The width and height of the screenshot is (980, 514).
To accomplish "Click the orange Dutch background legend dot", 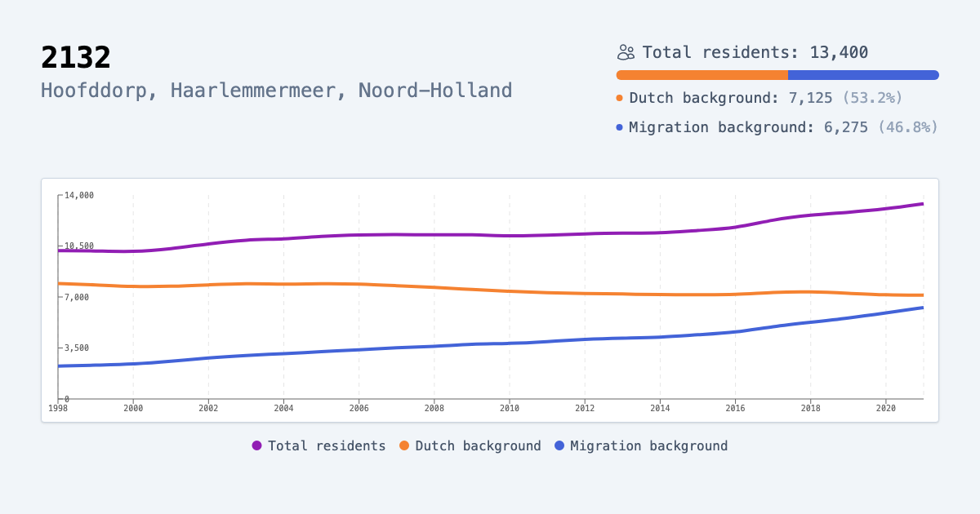I will coord(404,445).
